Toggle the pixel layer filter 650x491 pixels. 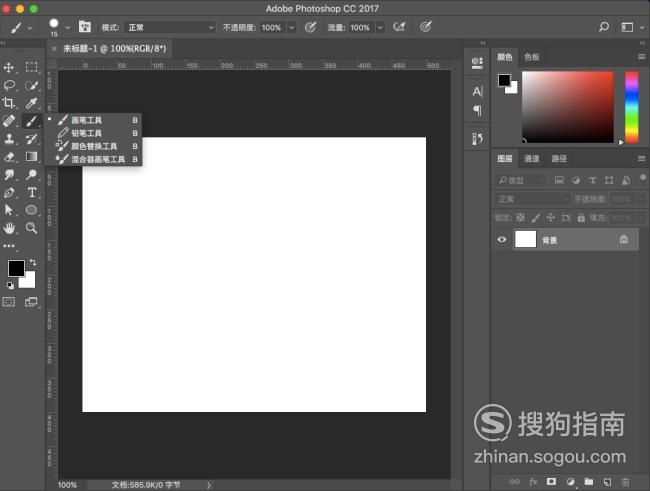coord(559,180)
